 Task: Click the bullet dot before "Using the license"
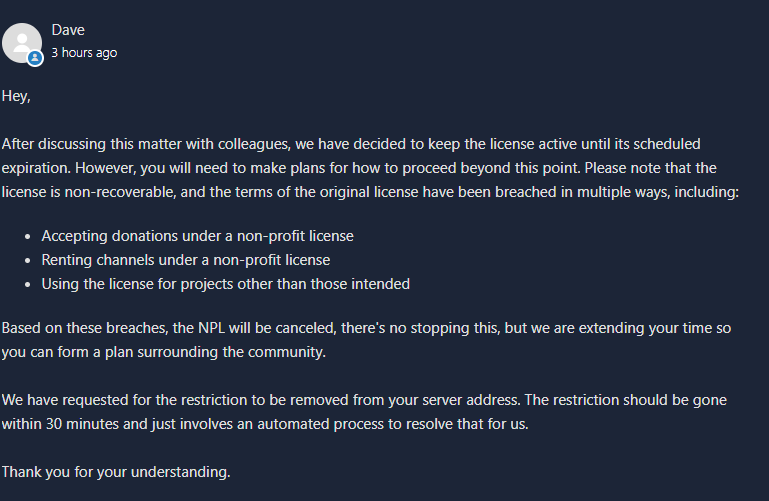point(27,285)
